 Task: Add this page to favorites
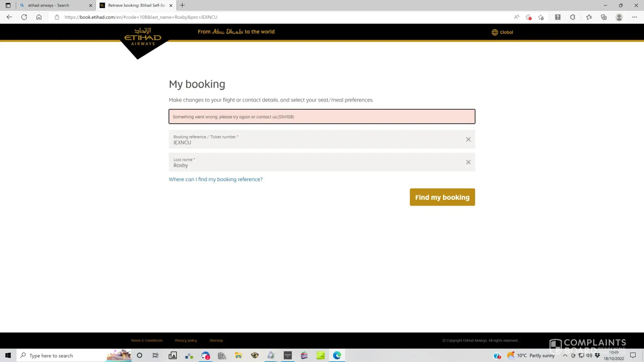541,17
